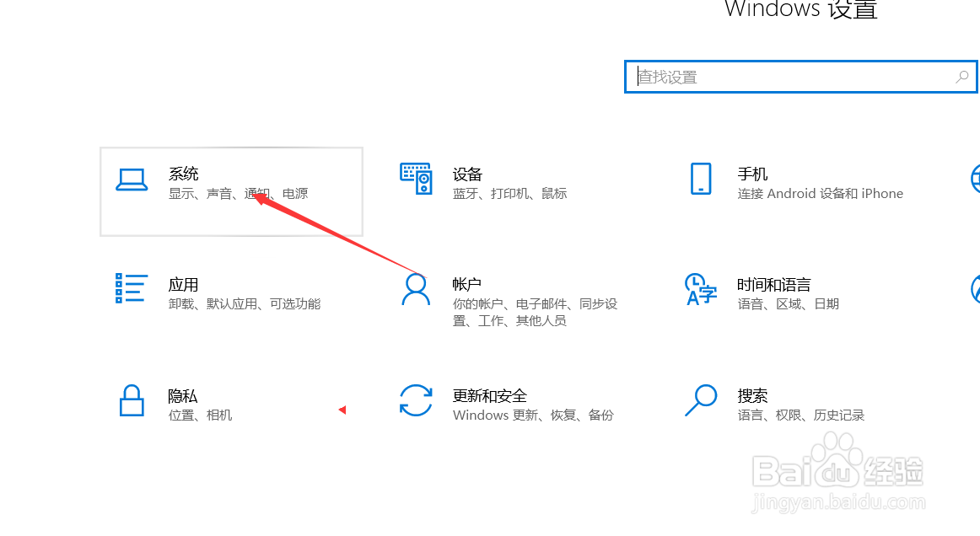Select the 系统 tile area
This screenshot has height=536, width=980.
coord(231,191)
